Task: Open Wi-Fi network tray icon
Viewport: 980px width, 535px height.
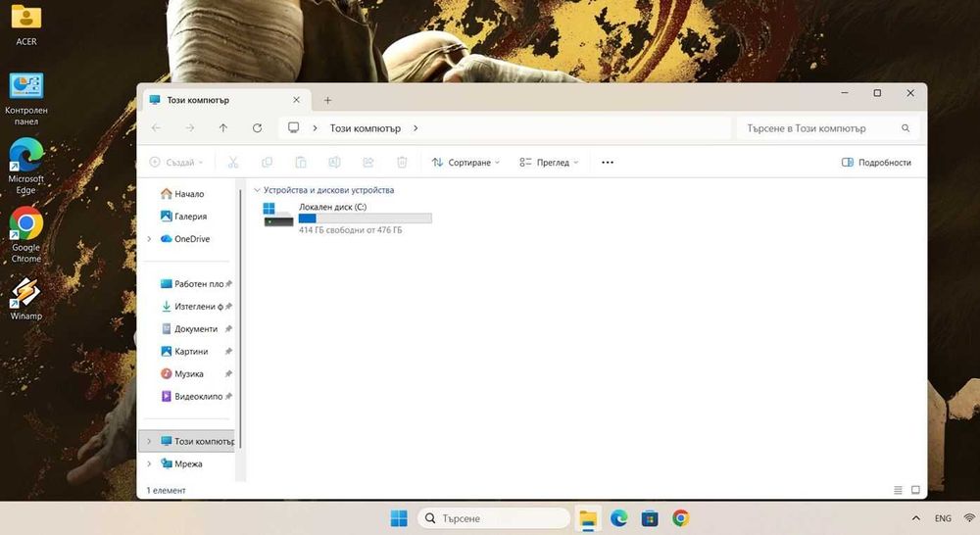Action: point(969,518)
